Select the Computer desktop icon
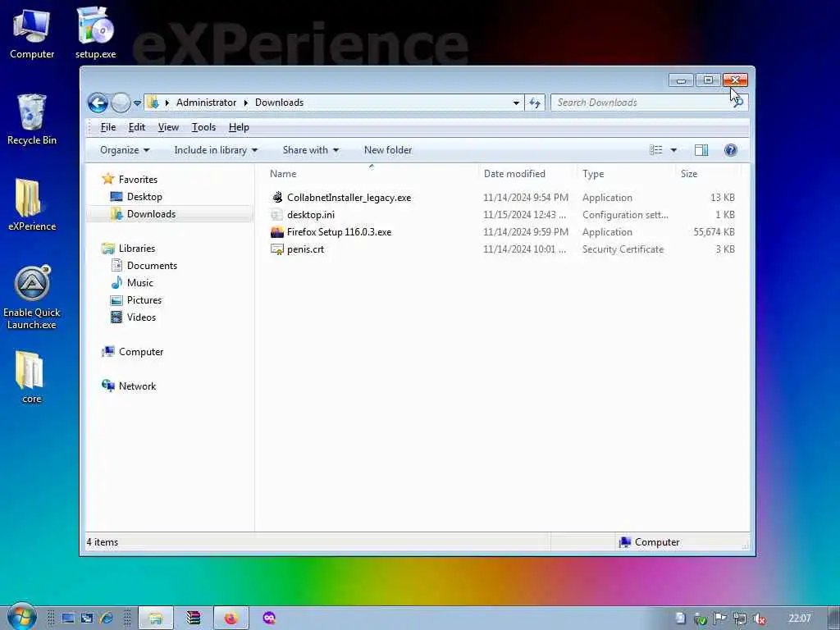Viewport: 840px width, 630px height. pyautogui.click(x=32, y=34)
